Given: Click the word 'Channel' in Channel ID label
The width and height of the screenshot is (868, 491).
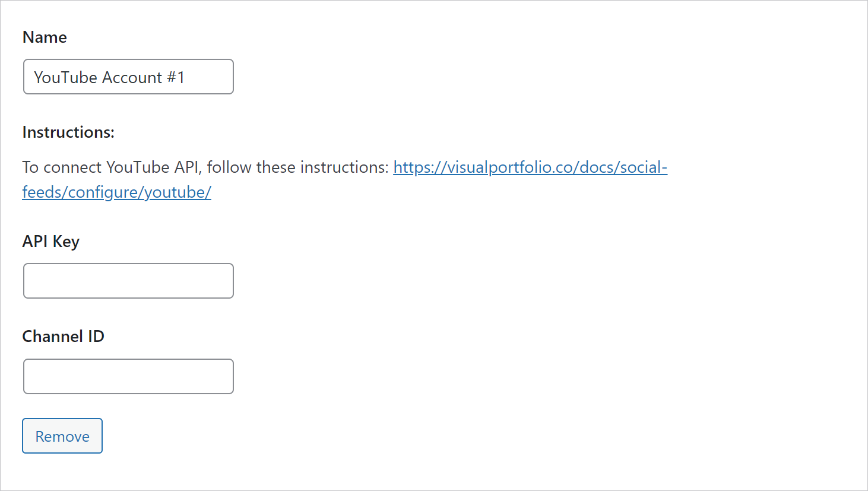Looking at the screenshot, I should tap(53, 336).
